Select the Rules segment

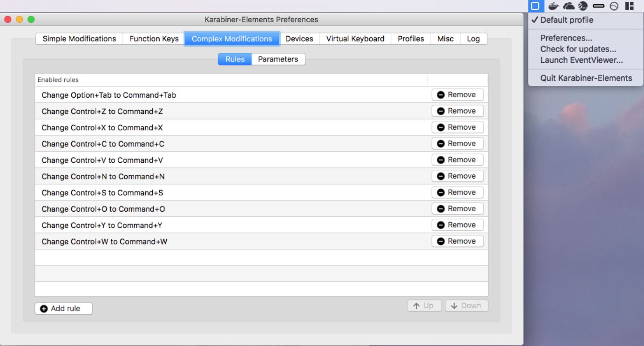coord(235,59)
